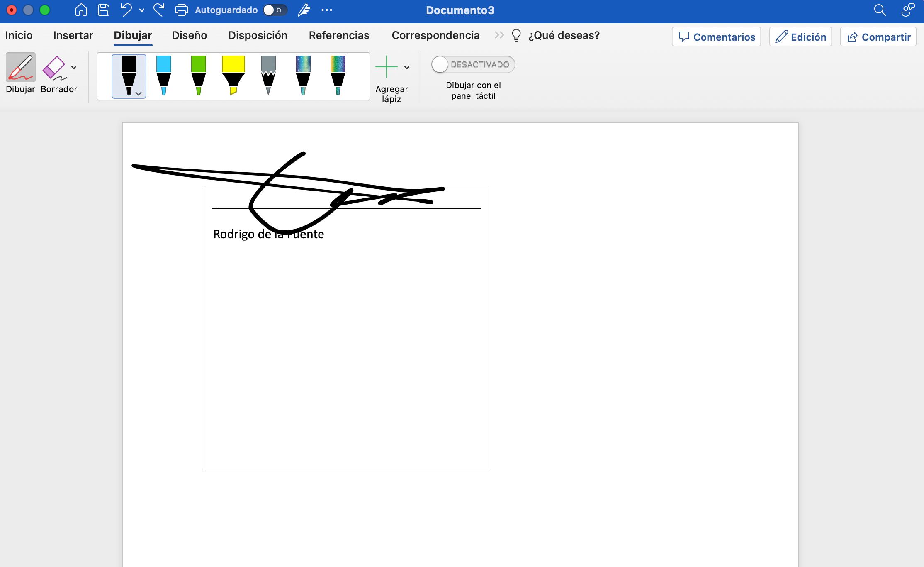Open the undo history dropdown arrow

[142, 10]
